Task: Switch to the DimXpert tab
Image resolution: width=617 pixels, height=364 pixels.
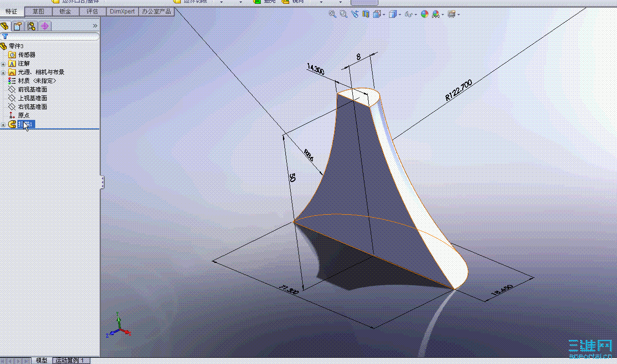Action: tap(122, 12)
